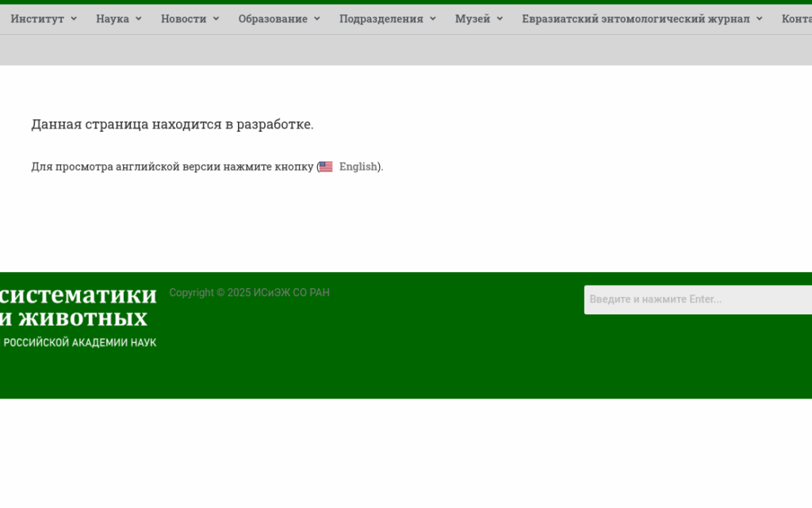Select the Новости menu item
Viewport: 812px width, 508px height.
(x=183, y=19)
